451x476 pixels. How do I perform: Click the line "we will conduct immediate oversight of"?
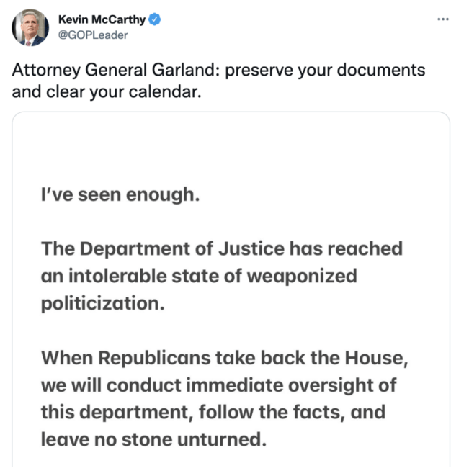click(219, 385)
